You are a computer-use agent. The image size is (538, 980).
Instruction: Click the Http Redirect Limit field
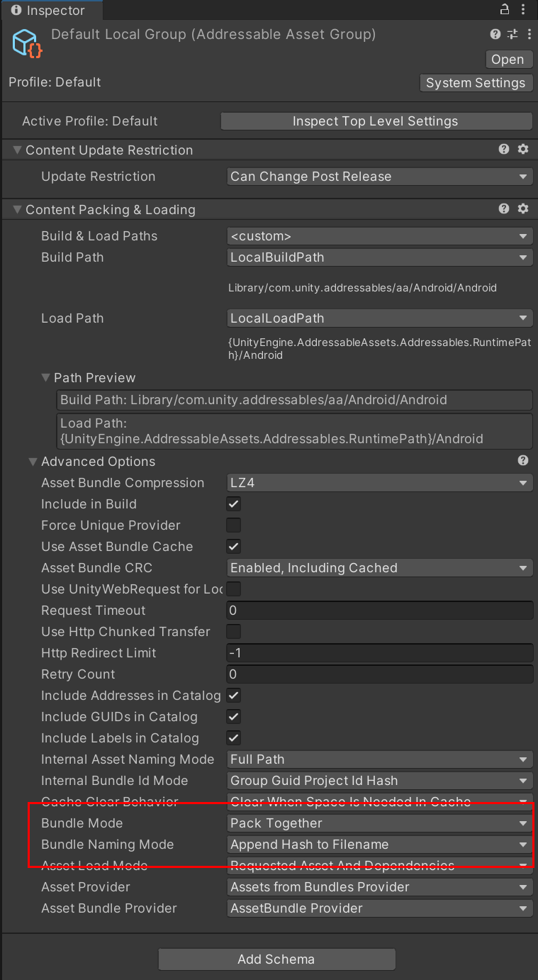coord(379,653)
